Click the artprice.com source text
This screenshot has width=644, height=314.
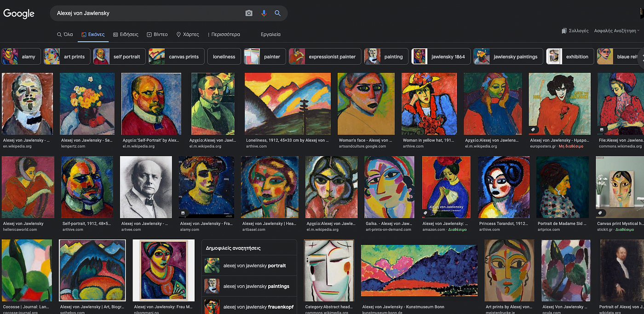point(550,230)
